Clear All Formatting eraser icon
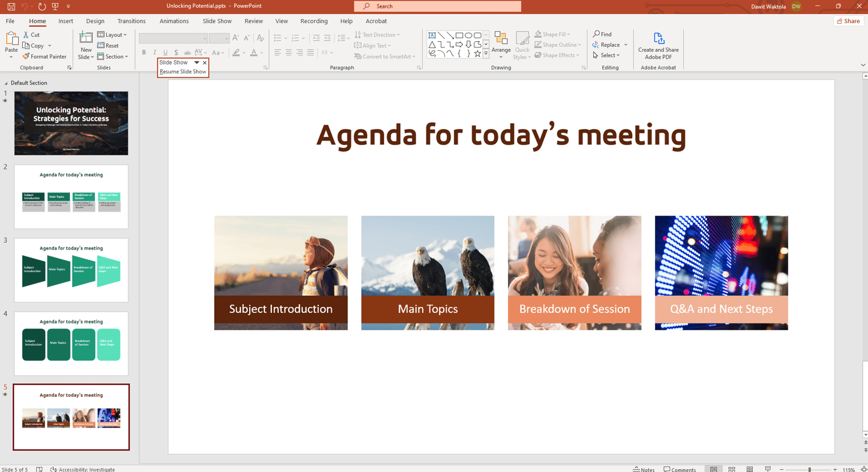 [x=261, y=38]
